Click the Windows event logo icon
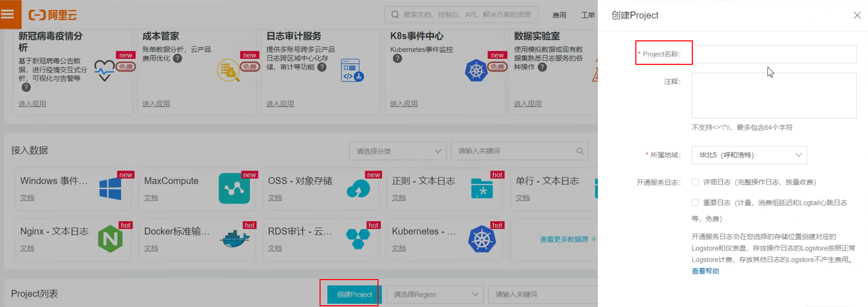This screenshot has width=868, height=307. [x=110, y=189]
